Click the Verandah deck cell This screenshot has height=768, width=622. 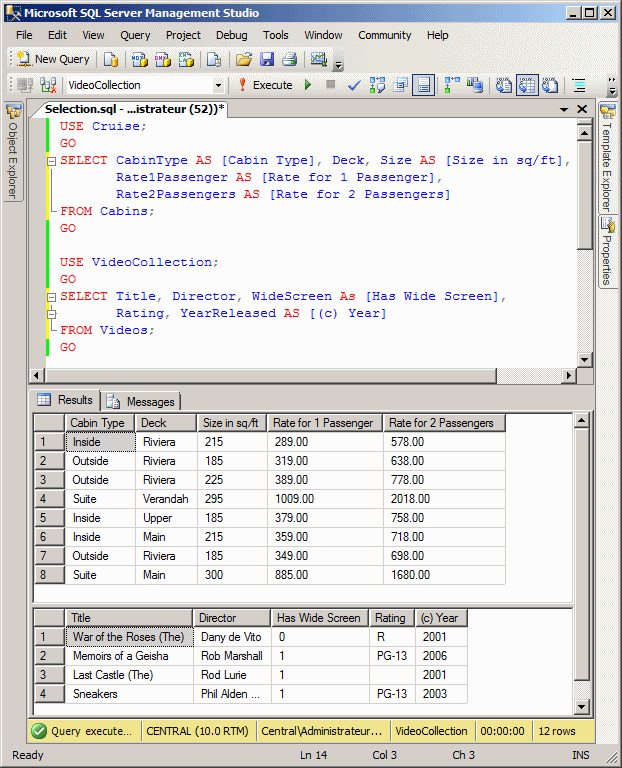(166, 499)
